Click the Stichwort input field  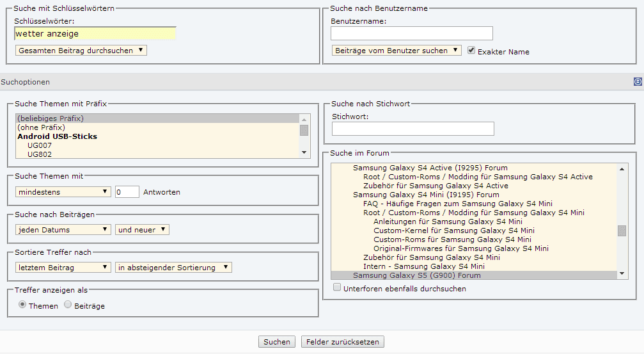pyautogui.click(x=412, y=129)
